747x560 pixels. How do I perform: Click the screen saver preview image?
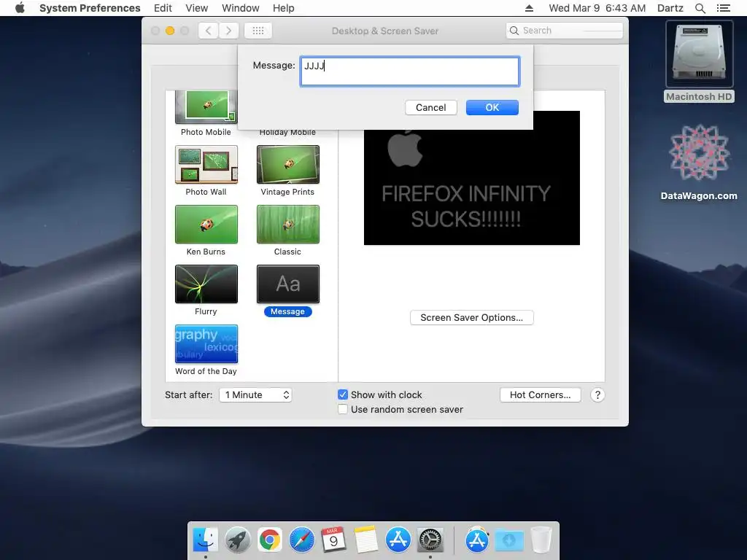point(472,178)
